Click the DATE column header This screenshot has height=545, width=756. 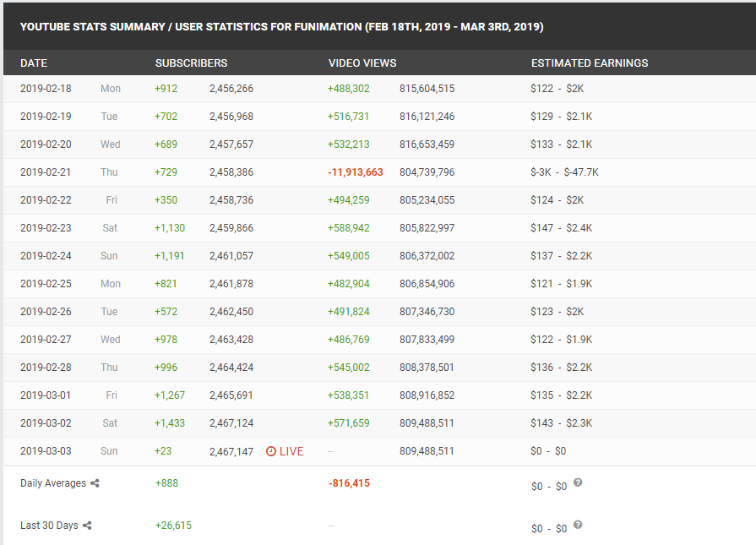pyautogui.click(x=34, y=63)
